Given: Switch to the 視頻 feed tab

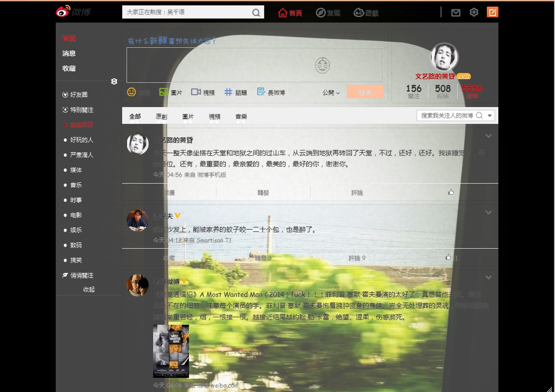Looking at the screenshot, I should [x=215, y=116].
